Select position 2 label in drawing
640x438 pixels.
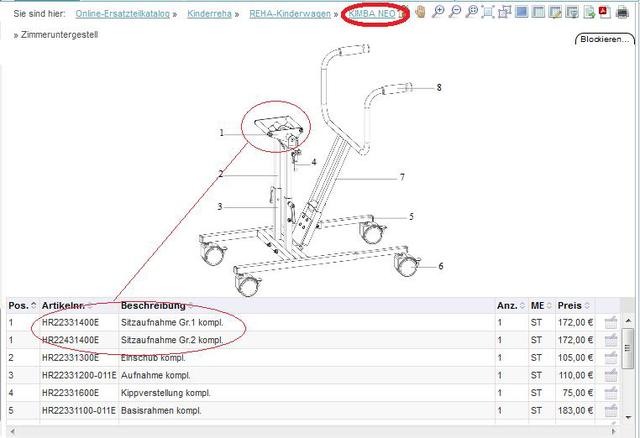220,174
